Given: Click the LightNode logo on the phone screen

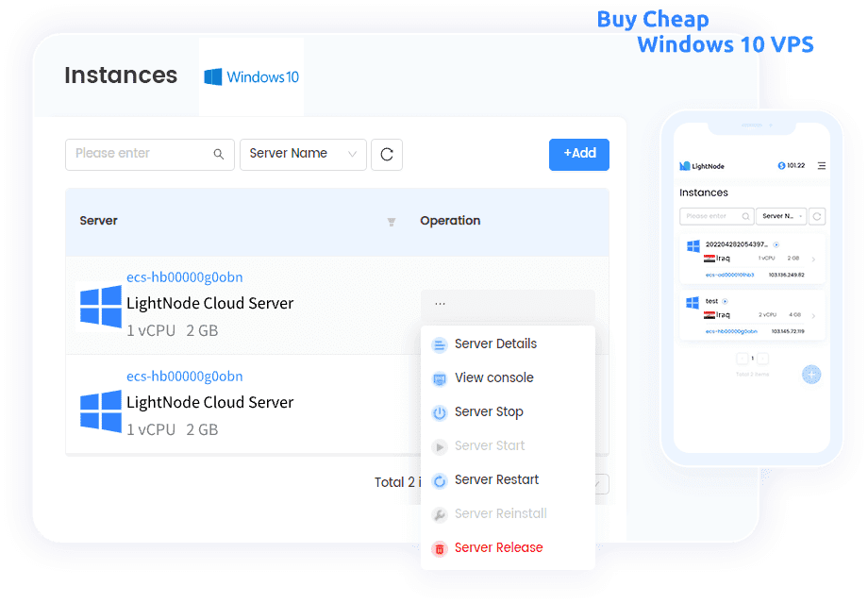Looking at the screenshot, I should 684,165.
